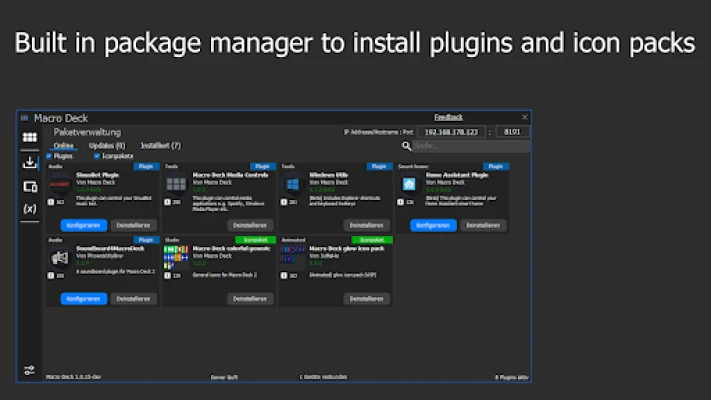The height and width of the screenshot is (400, 711).
Task: Click the Home Assistant Plugin icon
Action: tap(409, 184)
